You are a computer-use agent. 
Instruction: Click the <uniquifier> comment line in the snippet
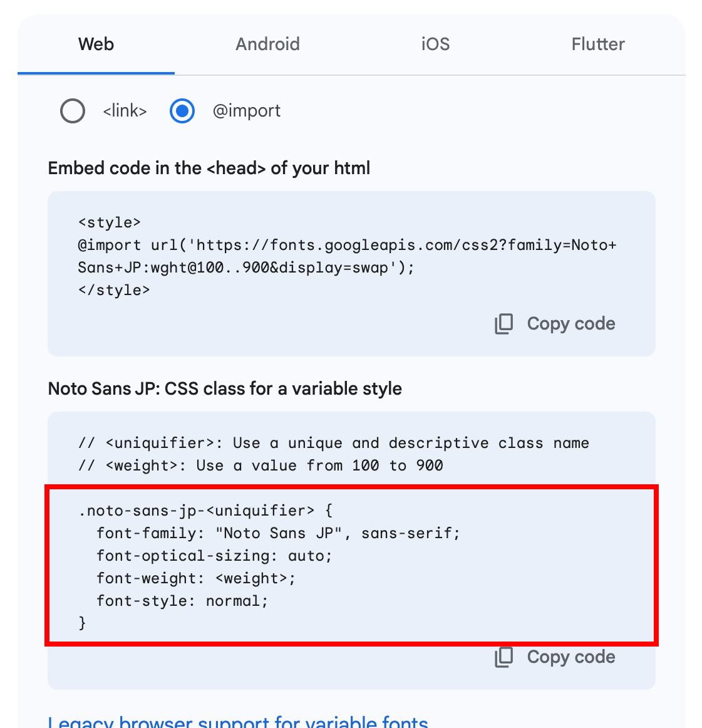point(334,444)
